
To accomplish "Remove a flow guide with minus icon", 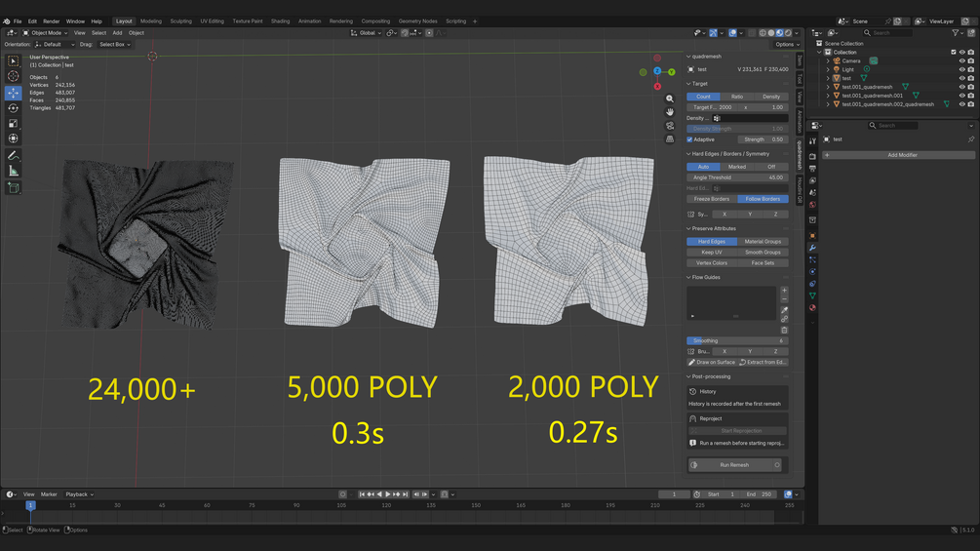I will click(x=784, y=299).
